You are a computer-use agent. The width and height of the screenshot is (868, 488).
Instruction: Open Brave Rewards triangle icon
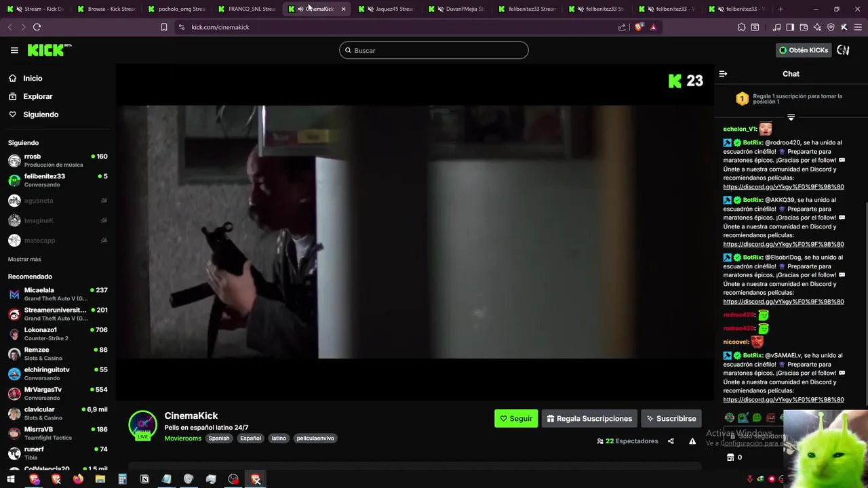pyautogui.click(x=653, y=27)
